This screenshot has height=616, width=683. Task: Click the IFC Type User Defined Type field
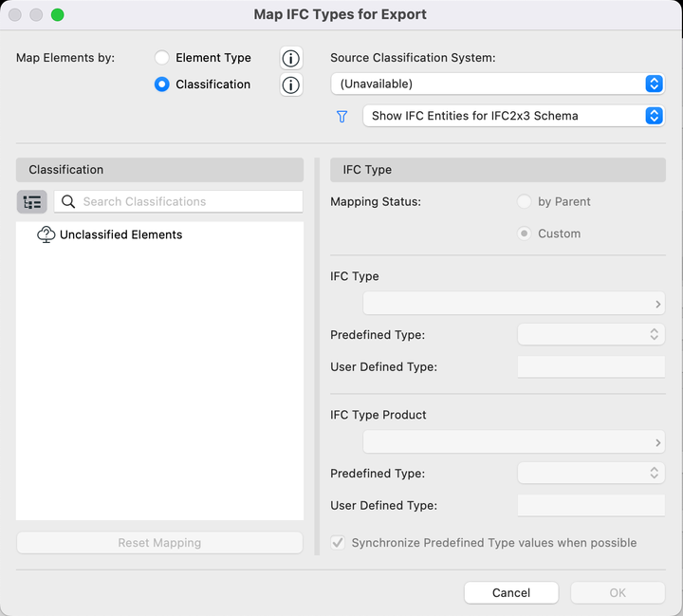click(591, 367)
